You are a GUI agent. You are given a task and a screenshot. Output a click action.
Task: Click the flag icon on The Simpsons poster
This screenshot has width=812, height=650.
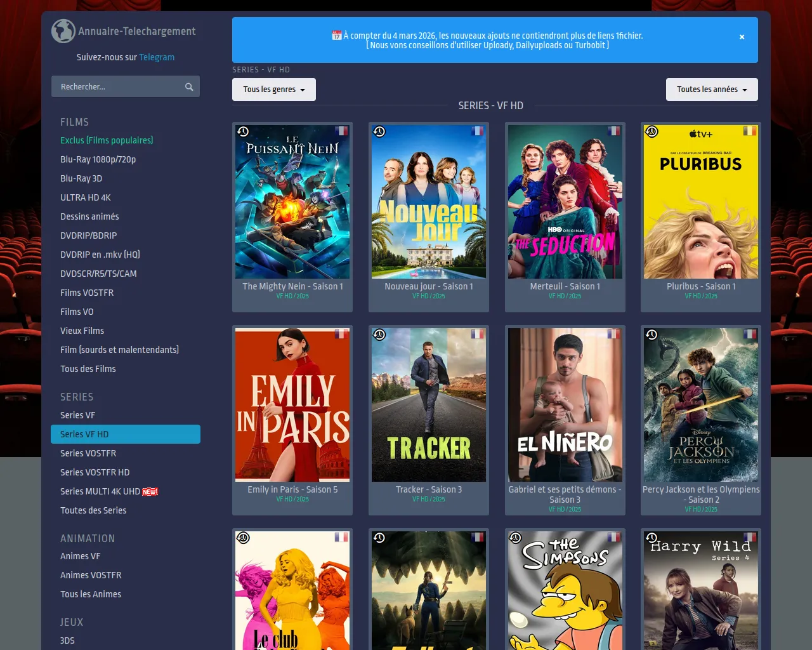coord(613,537)
